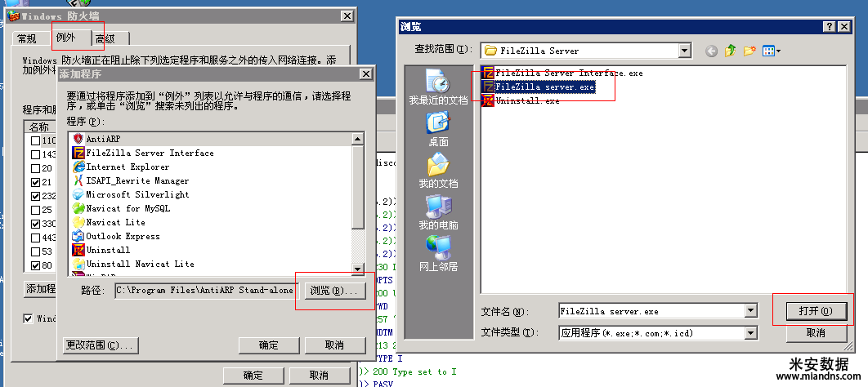Check the port 20 exception checkbox
868x387 pixels.
[35, 169]
